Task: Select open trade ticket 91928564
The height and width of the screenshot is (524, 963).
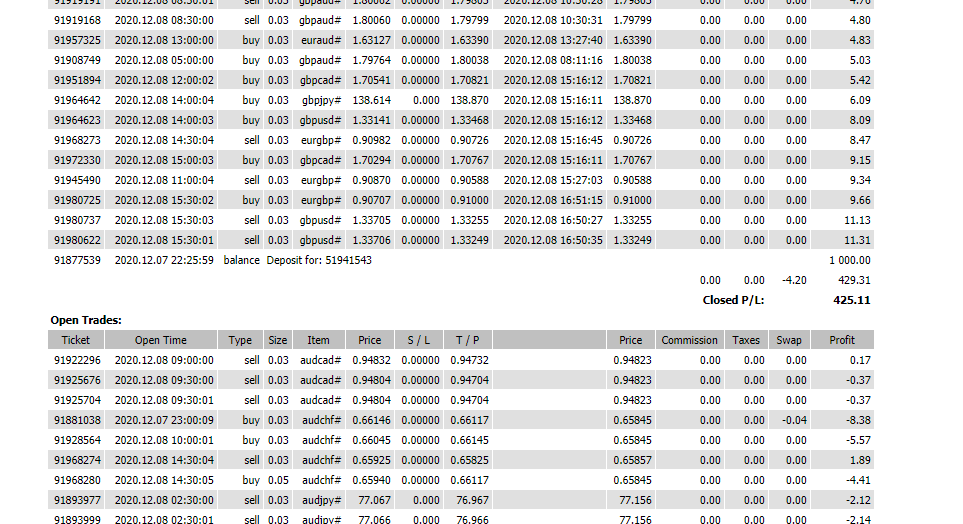Action: [x=77, y=440]
